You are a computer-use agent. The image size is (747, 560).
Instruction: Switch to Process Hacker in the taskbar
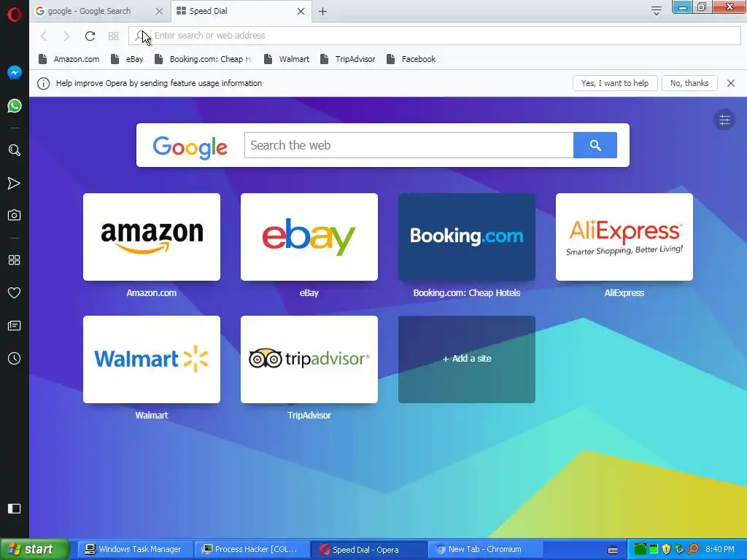point(251,550)
